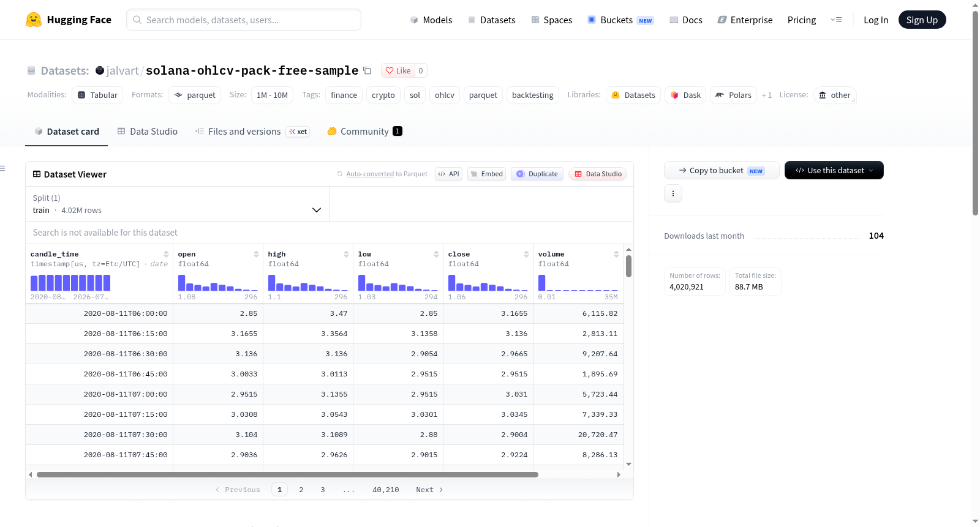
Task: Sort by the volume column
Action: coord(616,254)
